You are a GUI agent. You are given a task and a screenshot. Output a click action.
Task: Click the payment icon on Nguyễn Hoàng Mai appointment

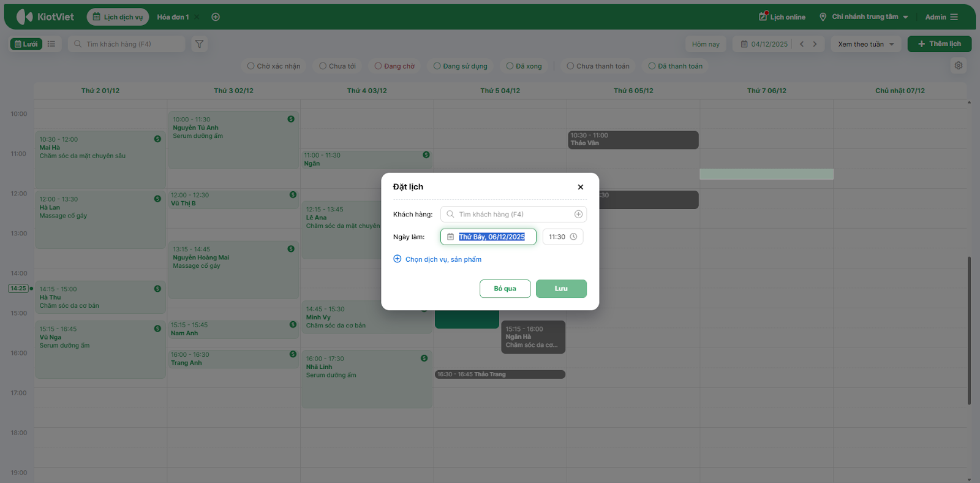tap(291, 249)
